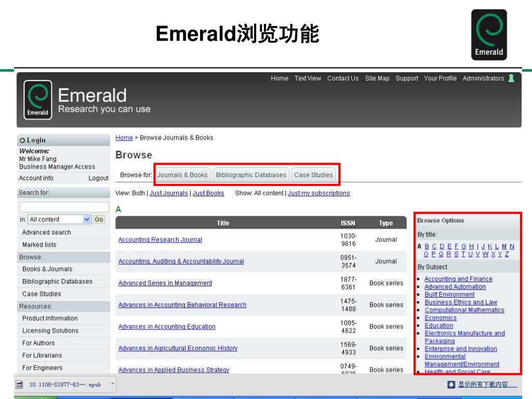Screen dimensions: 532x399
Task: Open Advances in Accounting Behavioral Research
Action: (182, 304)
